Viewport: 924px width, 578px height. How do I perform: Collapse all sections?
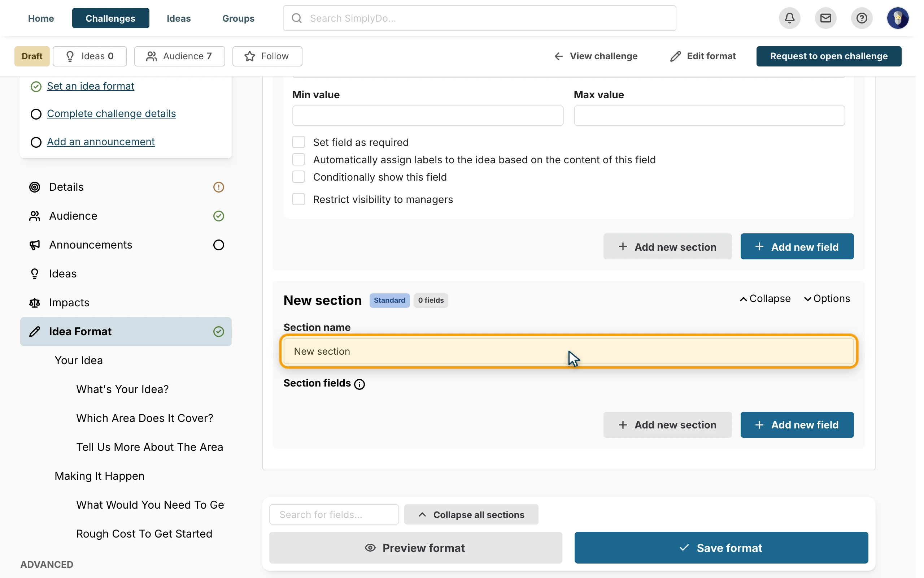[471, 514]
